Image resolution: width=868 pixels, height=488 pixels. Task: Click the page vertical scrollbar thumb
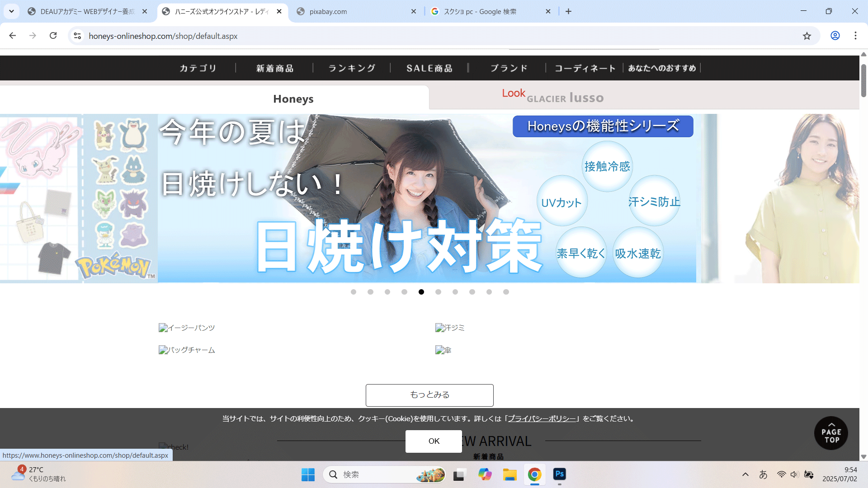[x=863, y=80]
